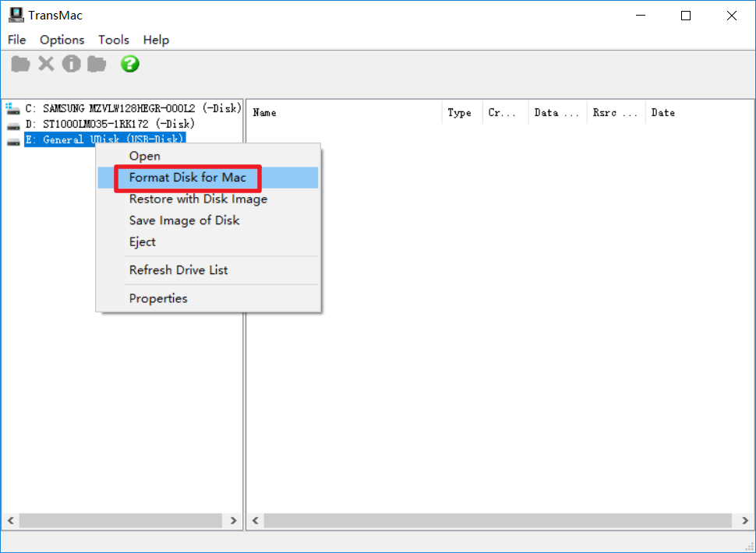Click the grayed-out info icon in toolbar
This screenshot has width=756, height=553.
(x=72, y=64)
